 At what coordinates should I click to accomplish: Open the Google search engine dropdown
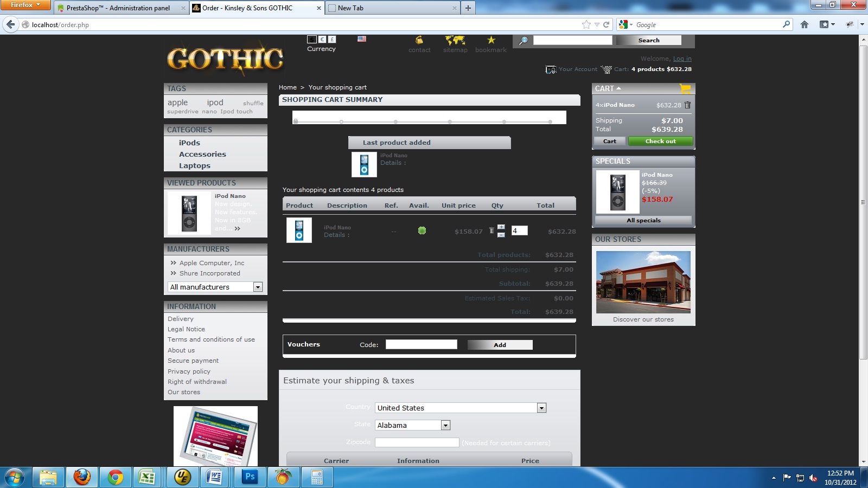coord(626,24)
